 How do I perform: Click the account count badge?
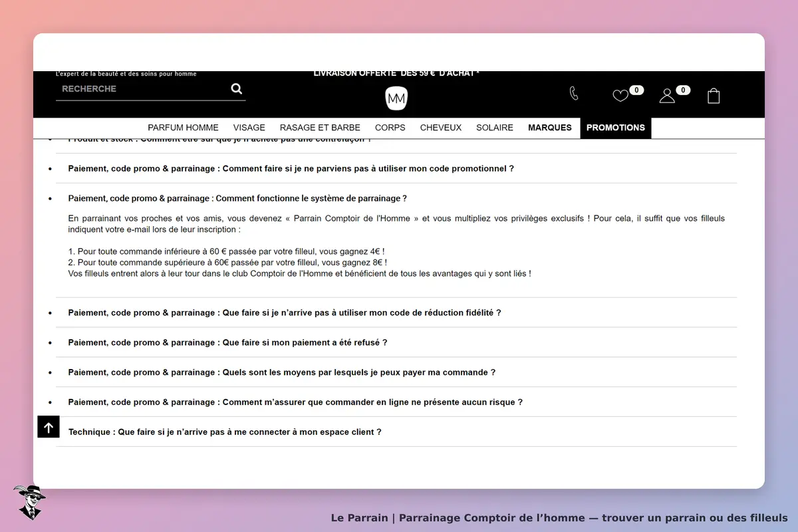(683, 90)
